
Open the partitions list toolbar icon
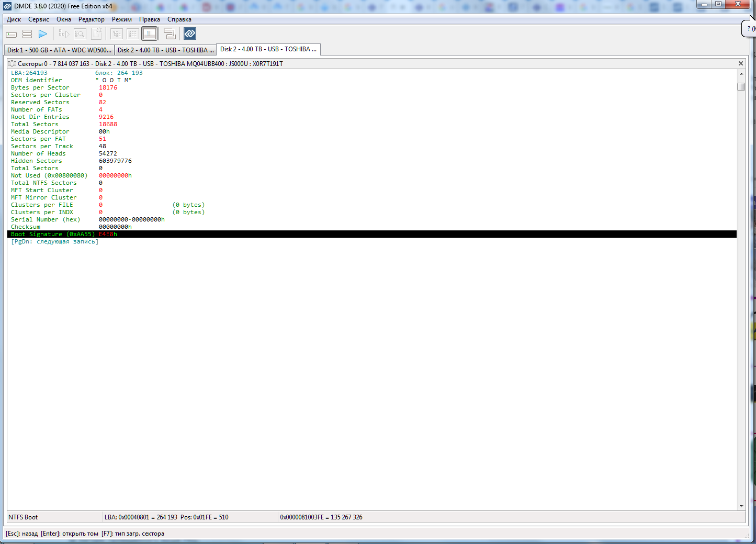pos(27,34)
